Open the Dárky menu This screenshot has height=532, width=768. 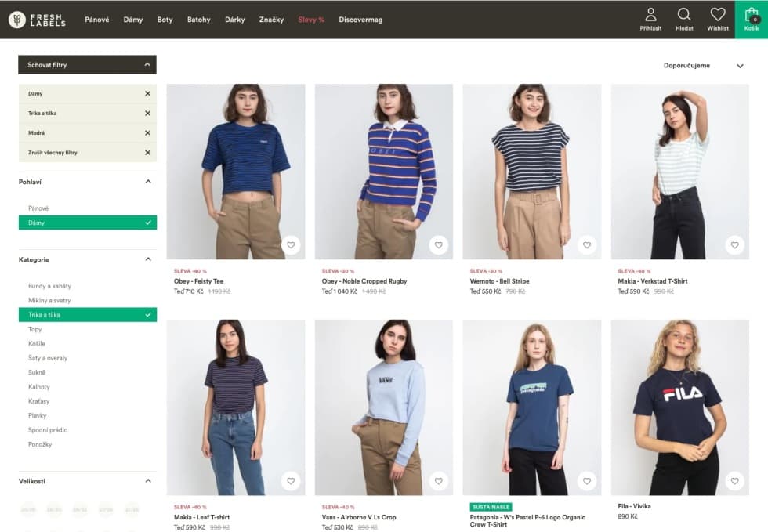click(x=234, y=20)
